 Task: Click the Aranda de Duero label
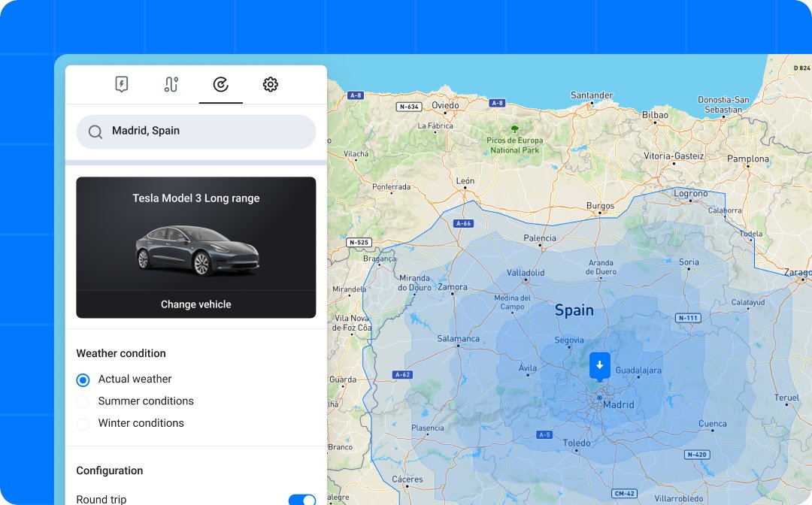click(601, 267)
